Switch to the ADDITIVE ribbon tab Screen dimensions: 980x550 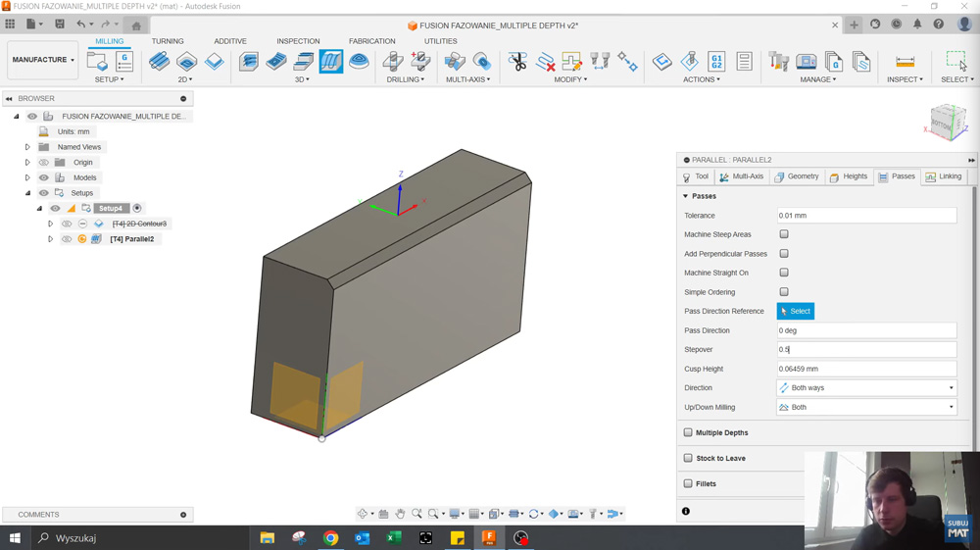(230, 41)
